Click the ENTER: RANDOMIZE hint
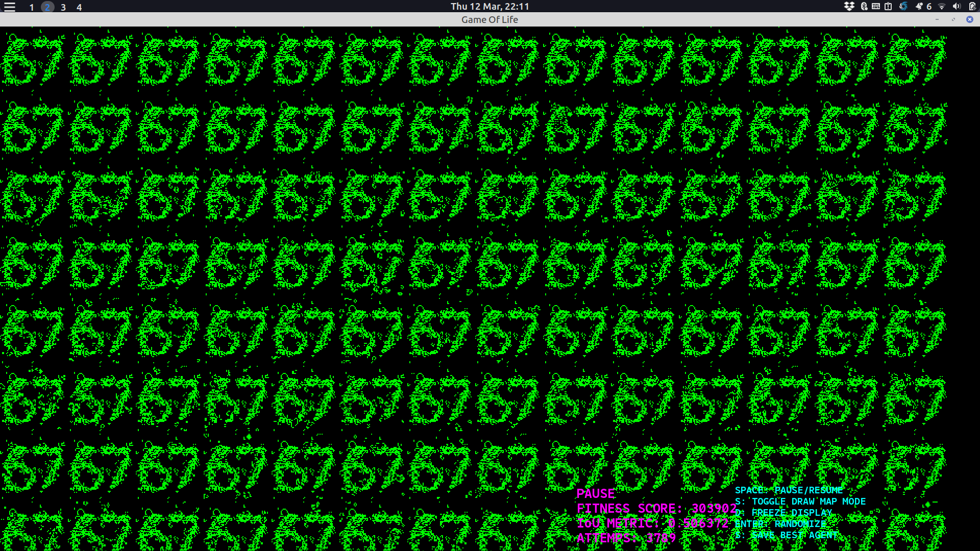Screen dimensions: 980x551 pos(780,524)
